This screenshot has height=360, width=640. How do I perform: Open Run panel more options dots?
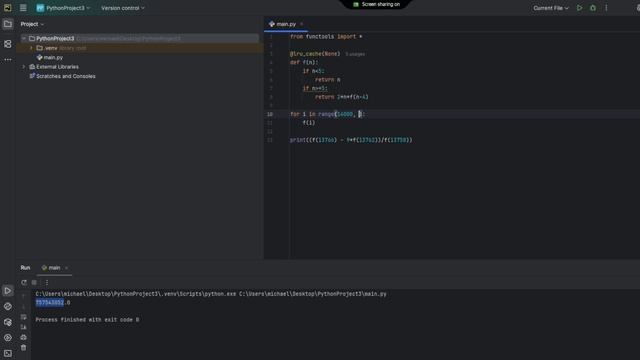[47, 282]
